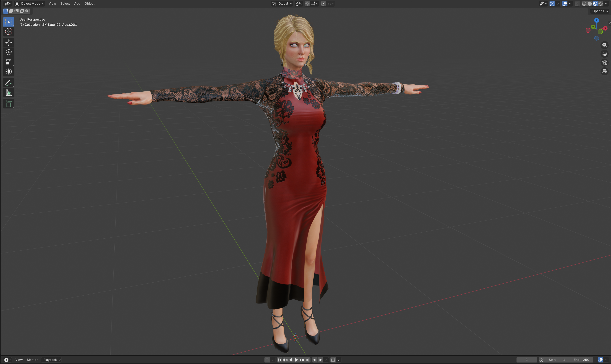Image resolution: width=611 pixels, height=364 pixels.
Task: Open the Select menu
Action: click(x=65, y=3)
